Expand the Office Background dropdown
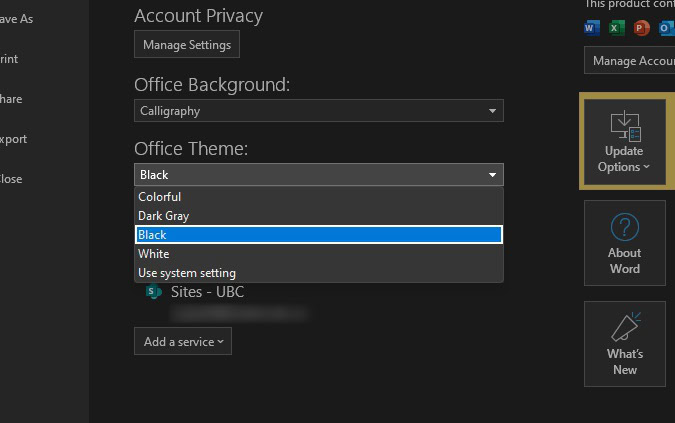 [x=493, y=111]
